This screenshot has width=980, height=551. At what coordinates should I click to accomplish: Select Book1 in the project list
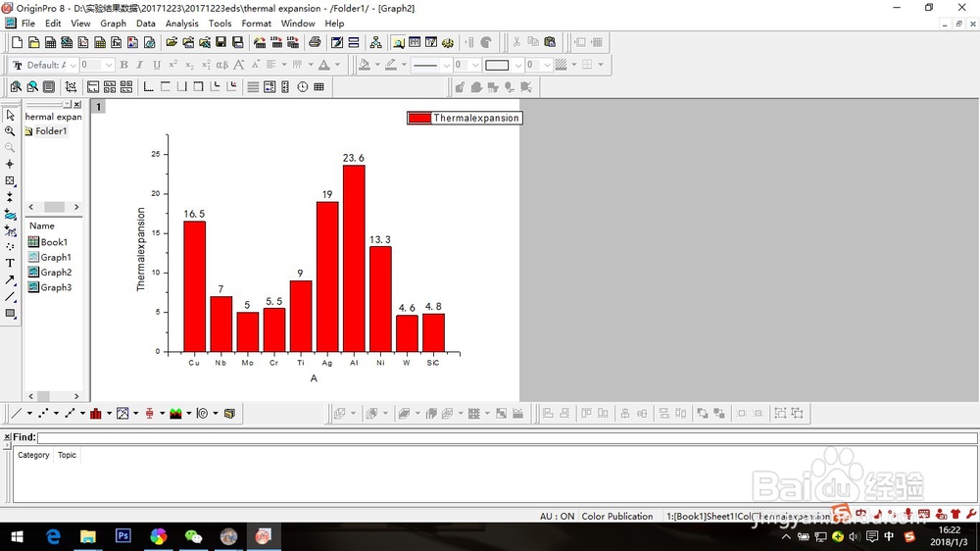point(48,242)
